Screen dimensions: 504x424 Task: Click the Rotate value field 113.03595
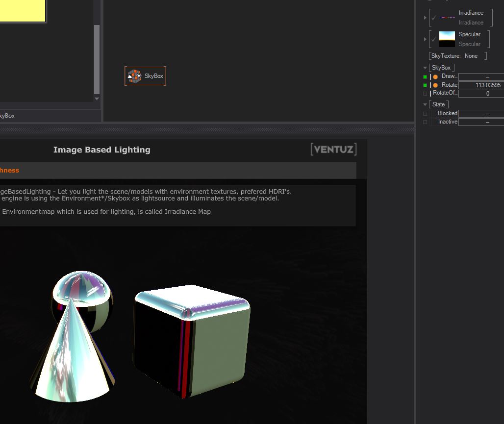point(481,85)
